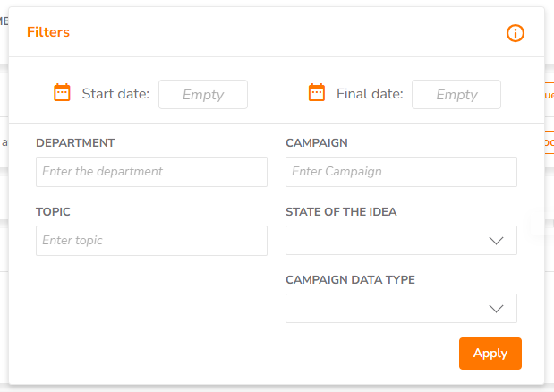Click the Campaign Data Type chevron arrow
The height and width of the screenshot is (392, 554).
click(496, 309)
